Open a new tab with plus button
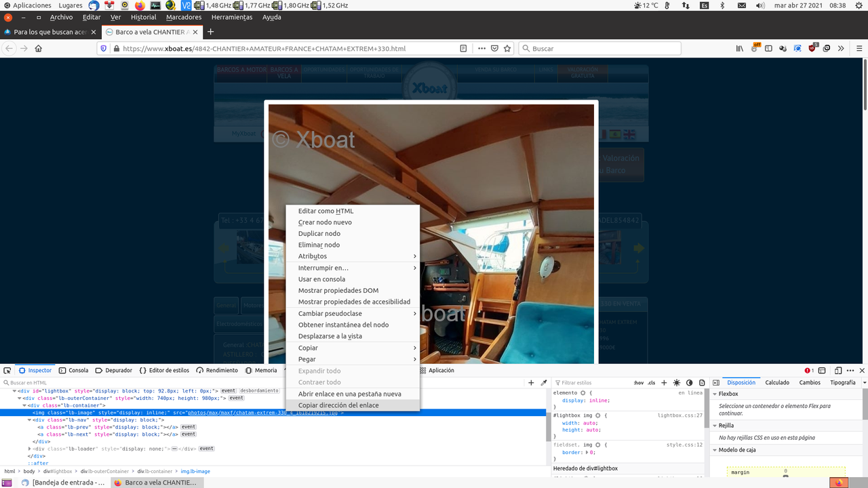Image resolution: width=868 pixels, height=488 pixels. (210, 32)
